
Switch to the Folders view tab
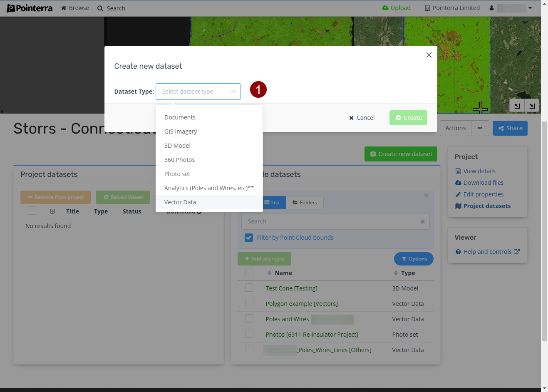pos(305,203)
